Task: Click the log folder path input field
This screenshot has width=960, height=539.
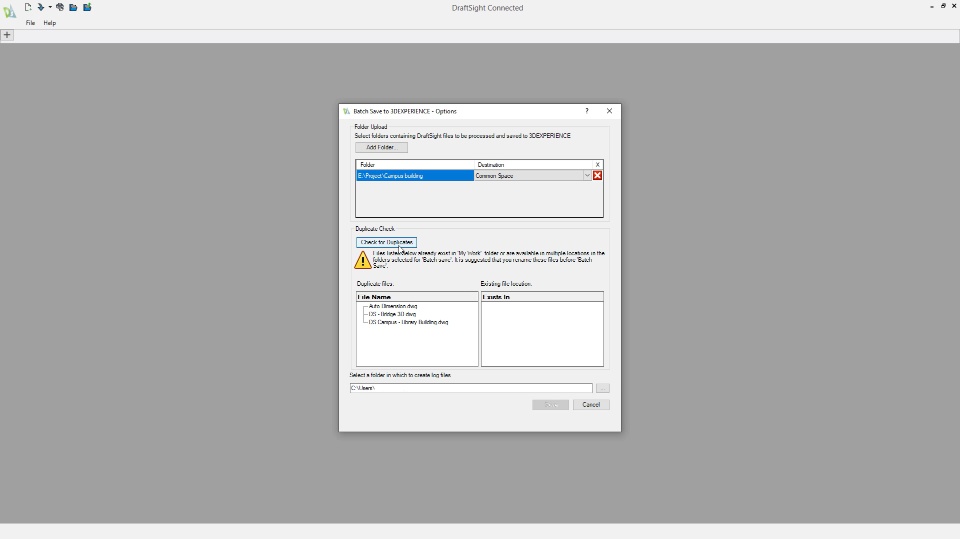Action: tap(471, 388)
